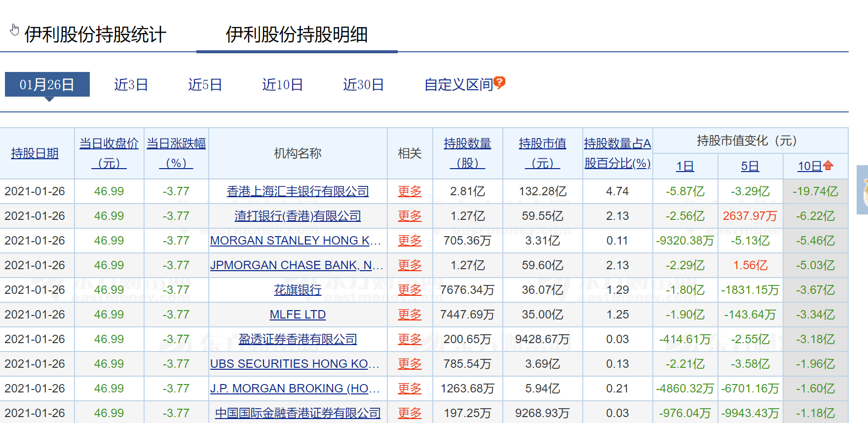The height and width of the screenshot is (423, 868).
Task: Choose the 近3日 range
Action: [x=131, y=85]
